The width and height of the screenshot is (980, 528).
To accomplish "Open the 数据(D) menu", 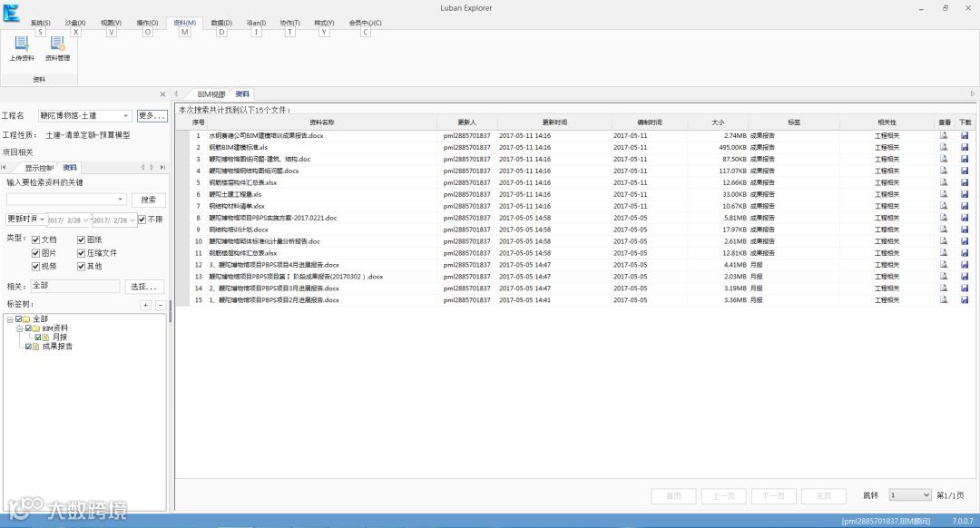I will (221, 23).
